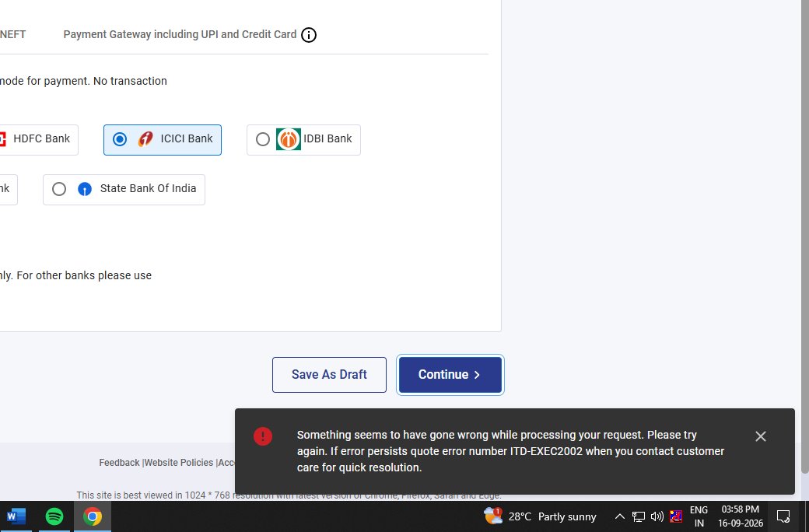This screenshot has width=809, height=532.
Task: Open the Feedback link in footer
Action: coord(119,462)
